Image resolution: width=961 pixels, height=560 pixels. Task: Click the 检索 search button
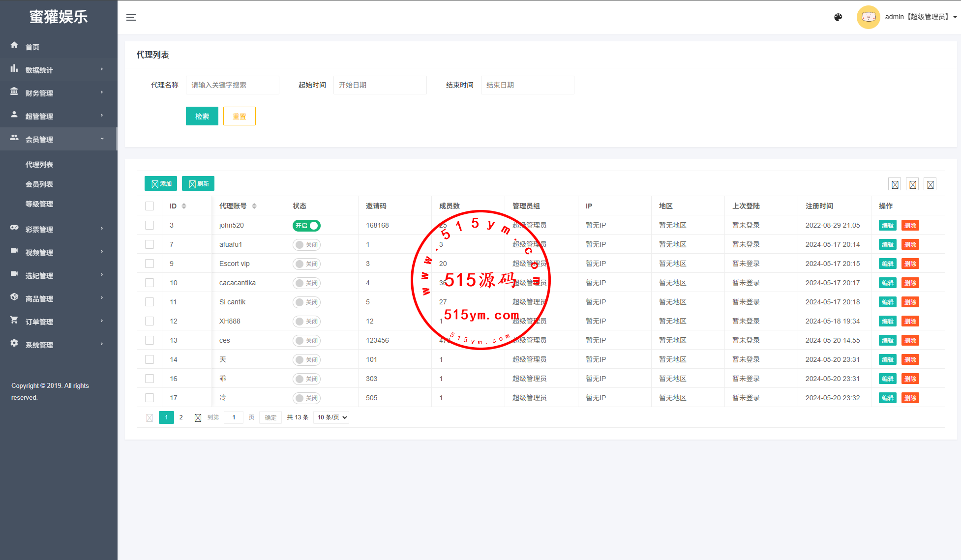[x=202, y=117]
